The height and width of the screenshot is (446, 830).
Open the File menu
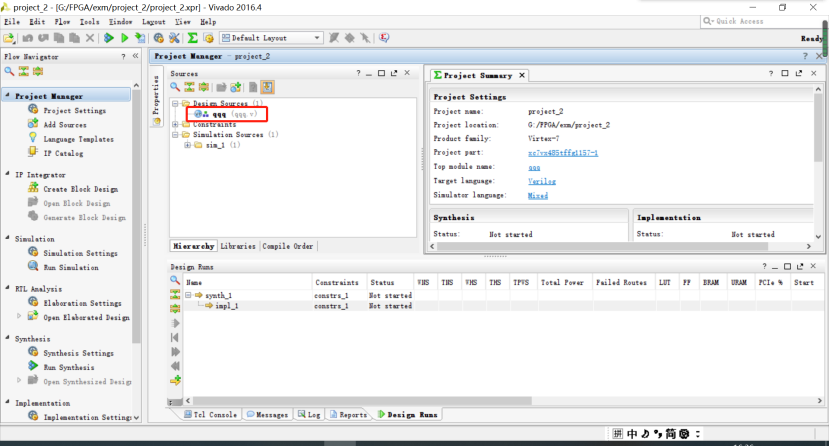12,22
